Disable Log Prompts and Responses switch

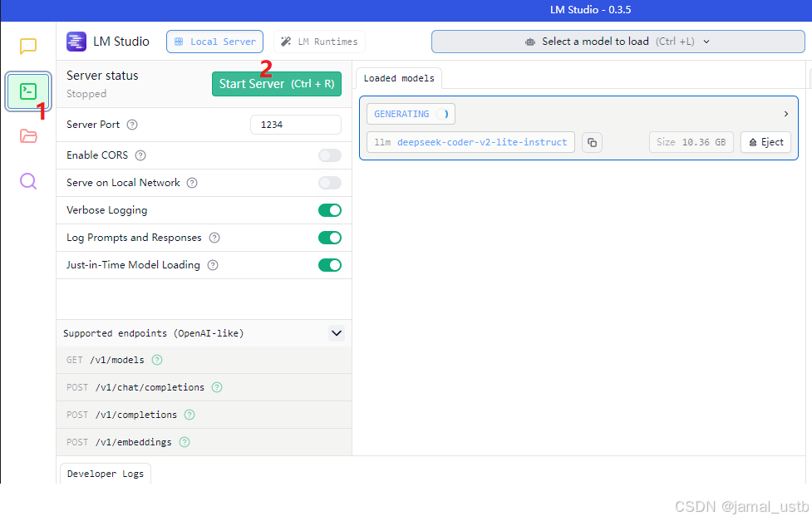[330, 238]
